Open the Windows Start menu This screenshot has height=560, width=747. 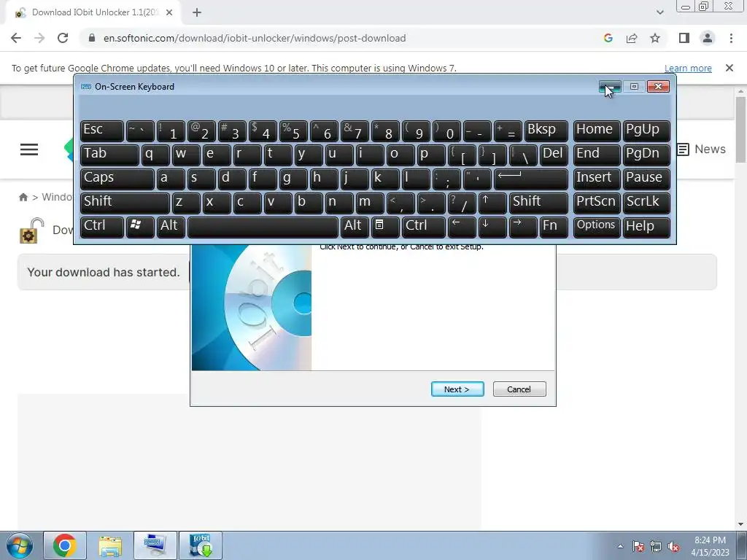pos(19,545)
